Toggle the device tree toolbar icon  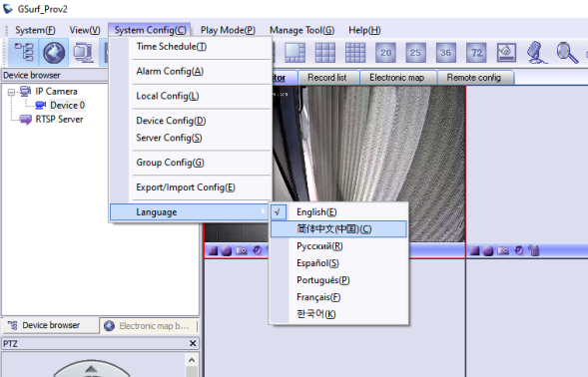pyautogui.click(x=24, y=53)
